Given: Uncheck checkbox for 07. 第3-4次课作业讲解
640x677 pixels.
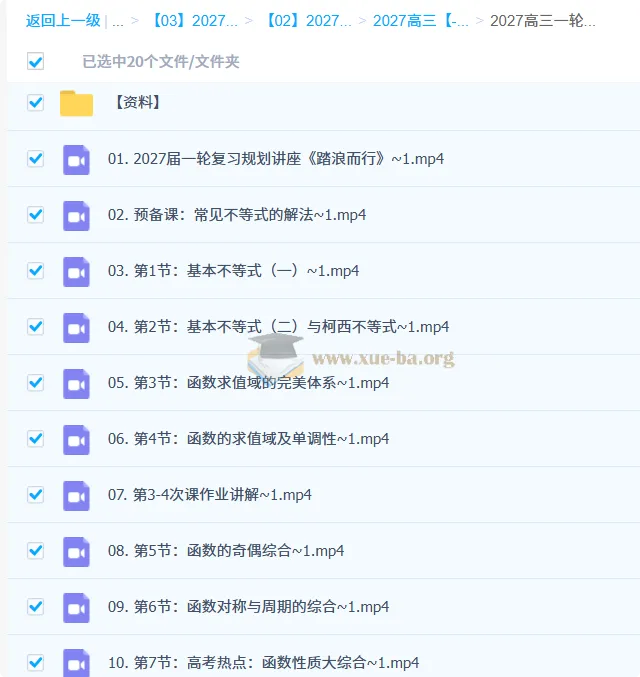Looking at the screenshot, I should (x=35, y=495).
